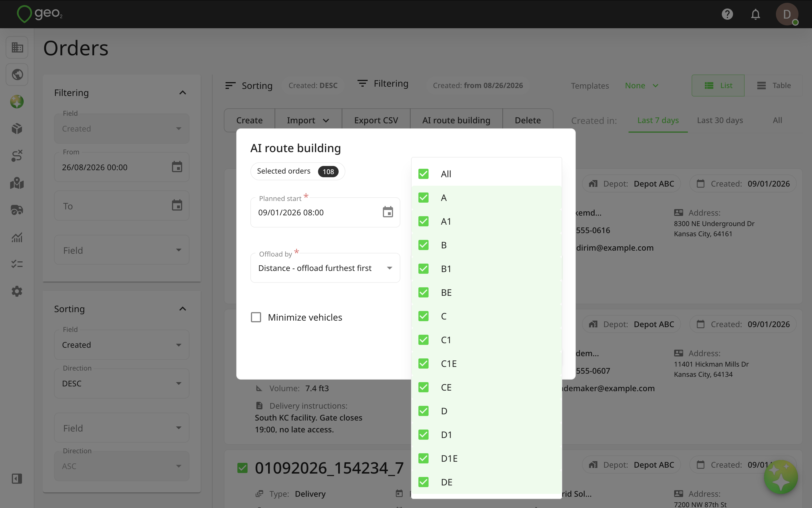
Task: Collapse the sidebar with panel icon
Action: pyautogui.click(x=17, y=479)
